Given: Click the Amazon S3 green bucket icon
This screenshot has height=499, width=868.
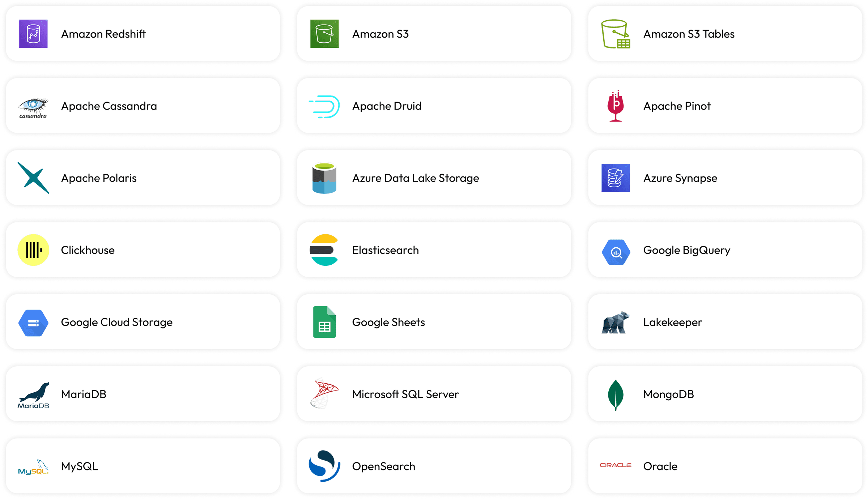Looking at the screenshot, I should [x=324, y=34].
